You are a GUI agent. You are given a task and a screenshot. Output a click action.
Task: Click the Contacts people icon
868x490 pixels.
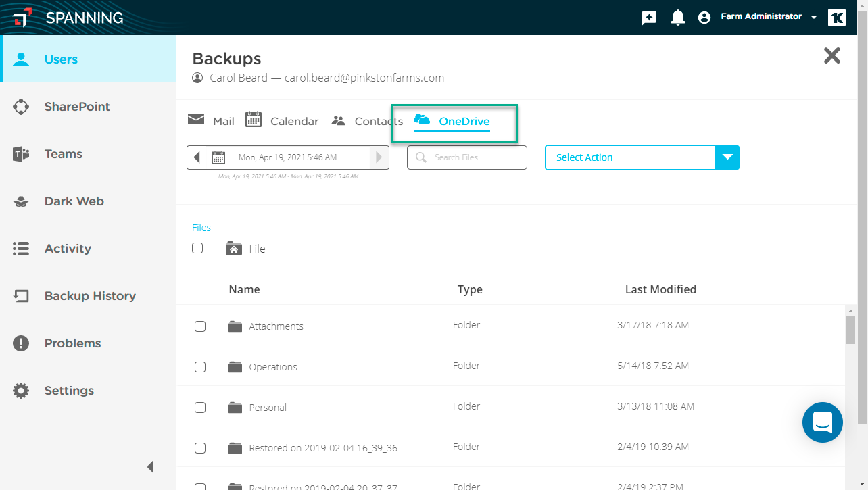pos(339,120)
